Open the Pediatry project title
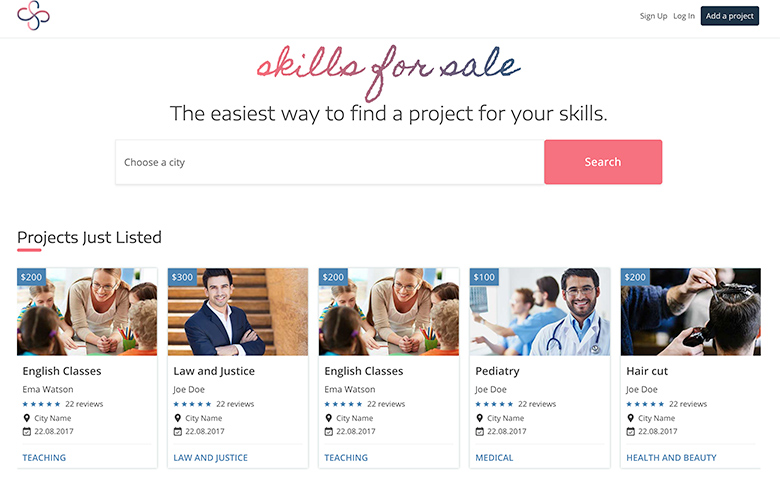780x480 pixels. click(497, 371)
